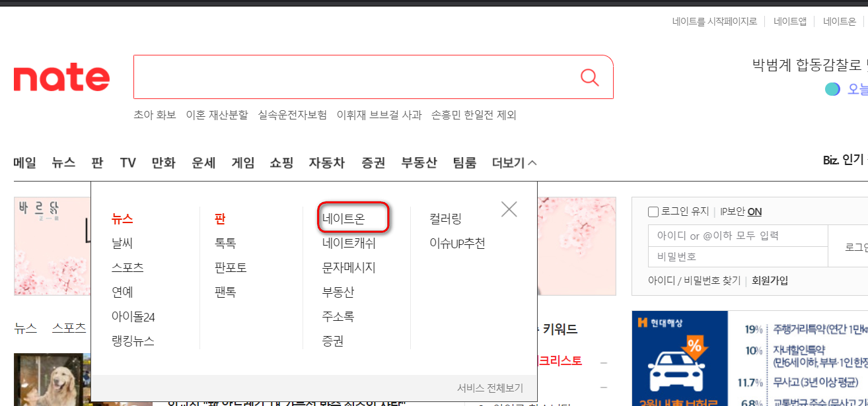Viewport: 868px width, 406px height.
Task: Click the magnifier search icon
Action: pos(589,77)
